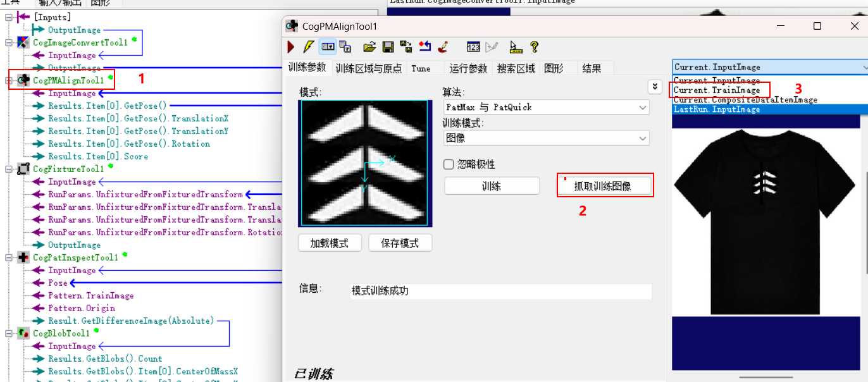
Task: Click the CogFixtureTool1 tool icon
Action: click(23, 169)
